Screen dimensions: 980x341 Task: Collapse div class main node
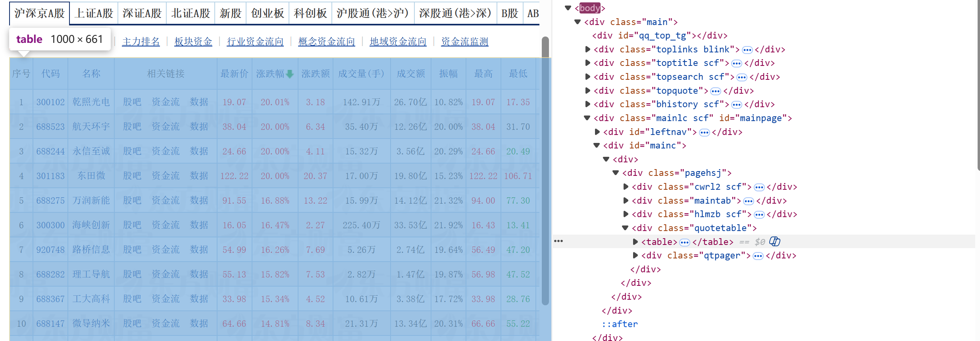(578, 22)
